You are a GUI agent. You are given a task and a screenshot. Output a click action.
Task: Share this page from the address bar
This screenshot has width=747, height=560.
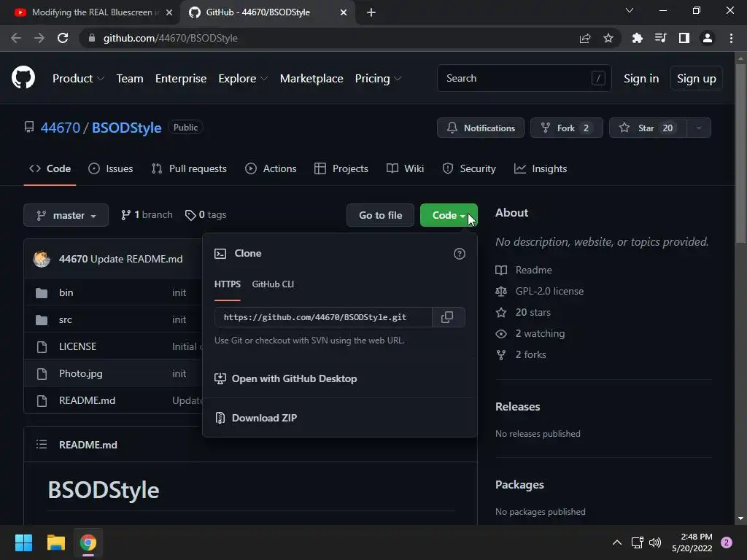point(585,38)
